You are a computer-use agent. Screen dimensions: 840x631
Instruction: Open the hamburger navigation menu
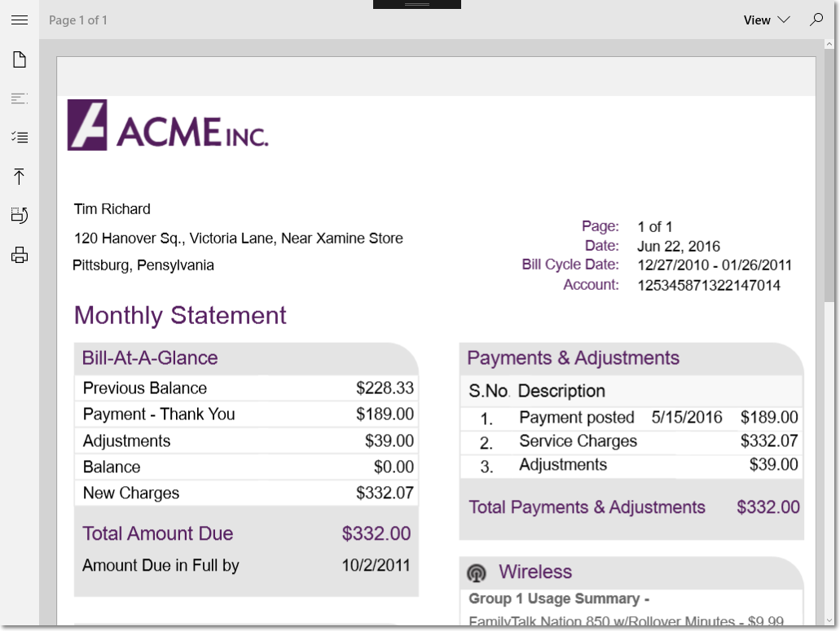20,20
